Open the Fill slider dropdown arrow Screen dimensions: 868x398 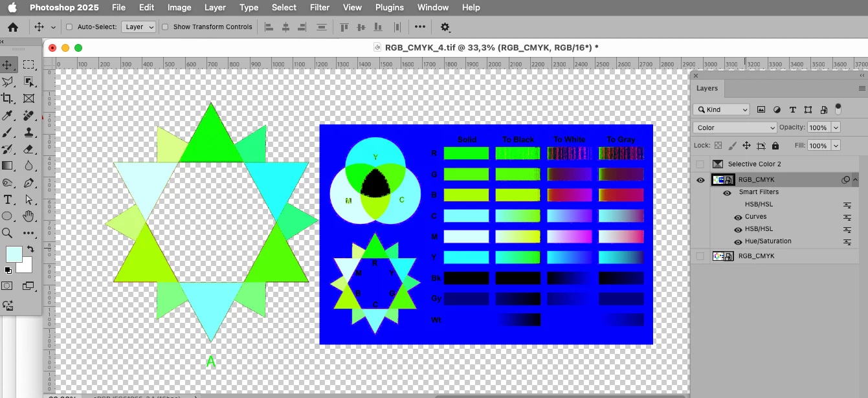[836, 146]
